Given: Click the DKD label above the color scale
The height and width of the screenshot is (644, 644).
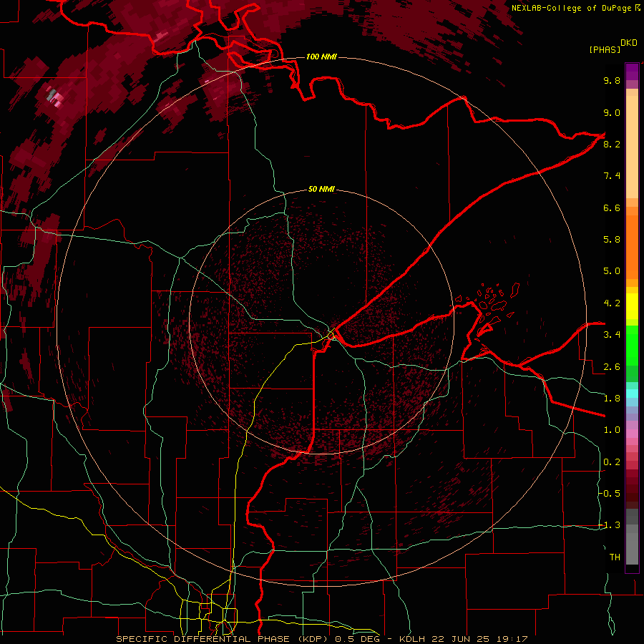Looking at the screenshot, I should coord(628,43).
